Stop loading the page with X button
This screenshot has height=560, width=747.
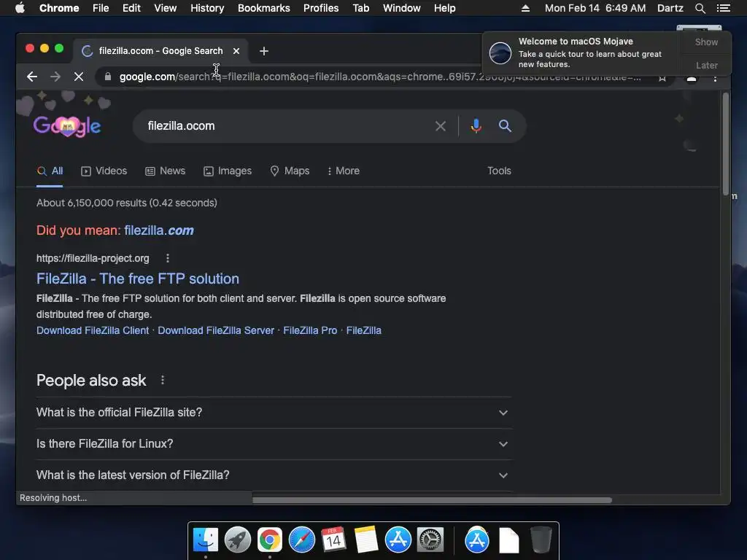click(79, 77)
